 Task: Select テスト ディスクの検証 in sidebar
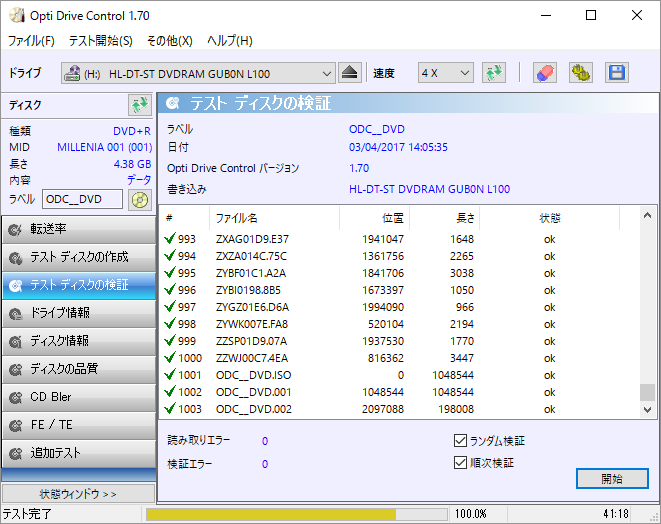point(79,285)
